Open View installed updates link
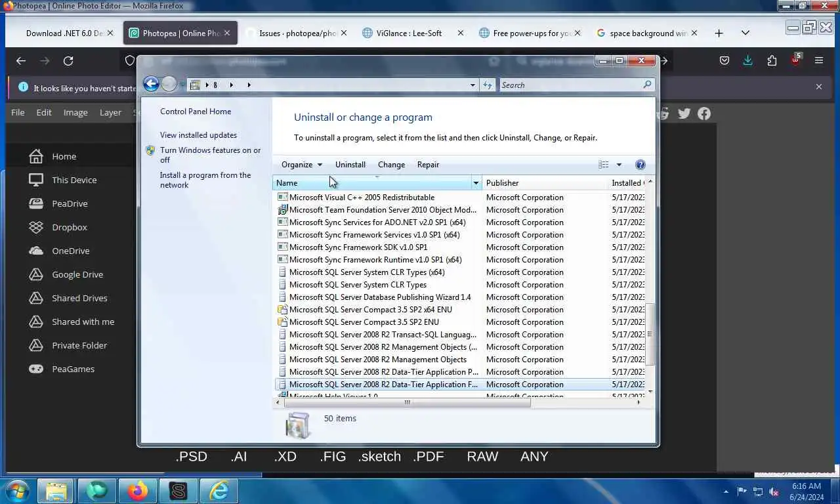This screenshot has width=840, height=504. click(198, 135)
